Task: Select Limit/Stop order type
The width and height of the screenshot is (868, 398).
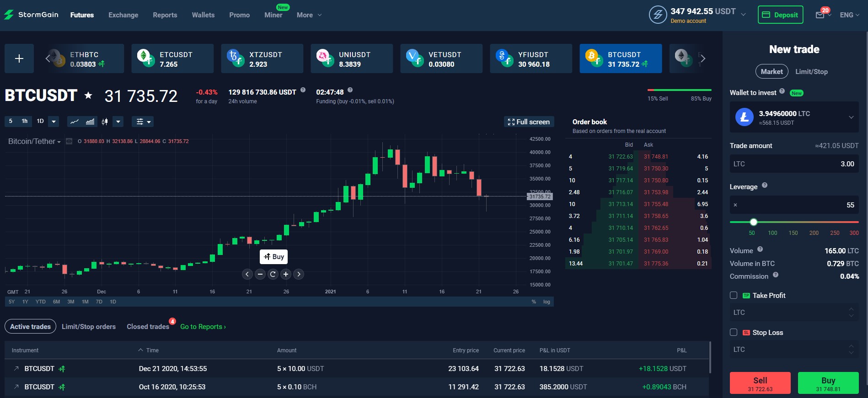Action: tap(811, 72)
